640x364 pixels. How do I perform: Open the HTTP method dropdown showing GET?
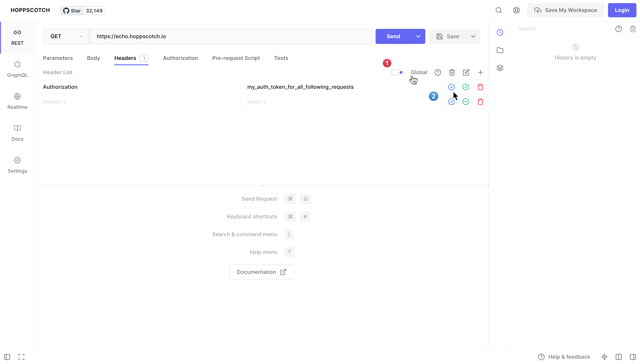[66, 36]
